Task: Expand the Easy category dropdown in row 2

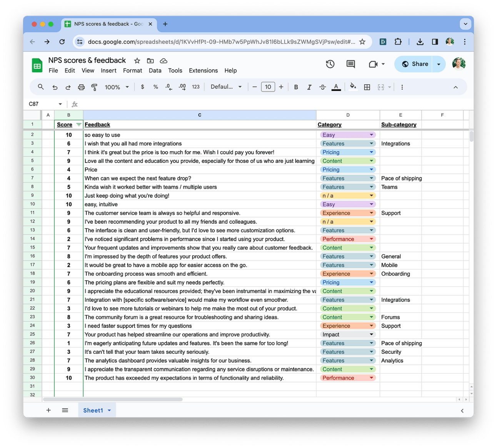Action: click(x=371, y=135)
